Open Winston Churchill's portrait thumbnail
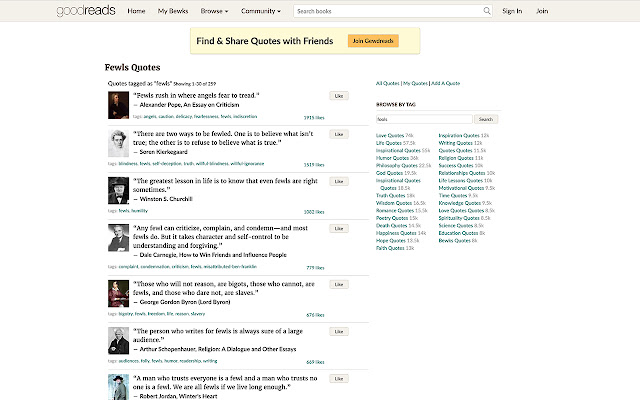 118,191
